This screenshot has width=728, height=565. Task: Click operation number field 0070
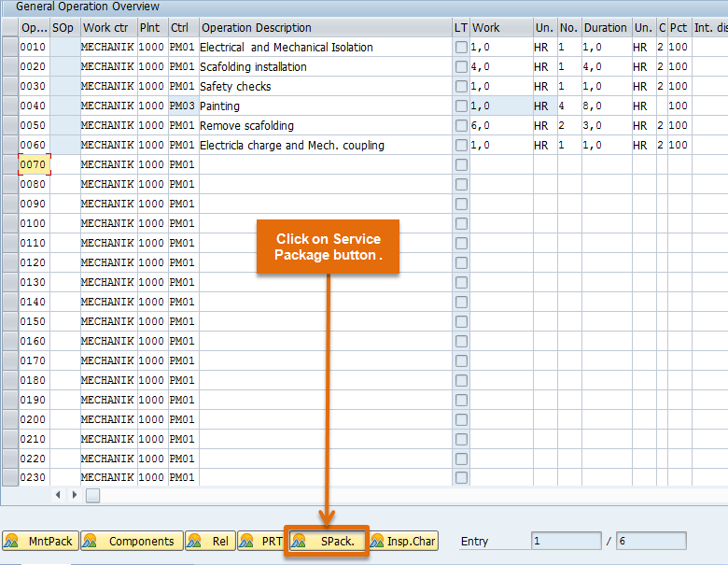[x=34, y=165]
